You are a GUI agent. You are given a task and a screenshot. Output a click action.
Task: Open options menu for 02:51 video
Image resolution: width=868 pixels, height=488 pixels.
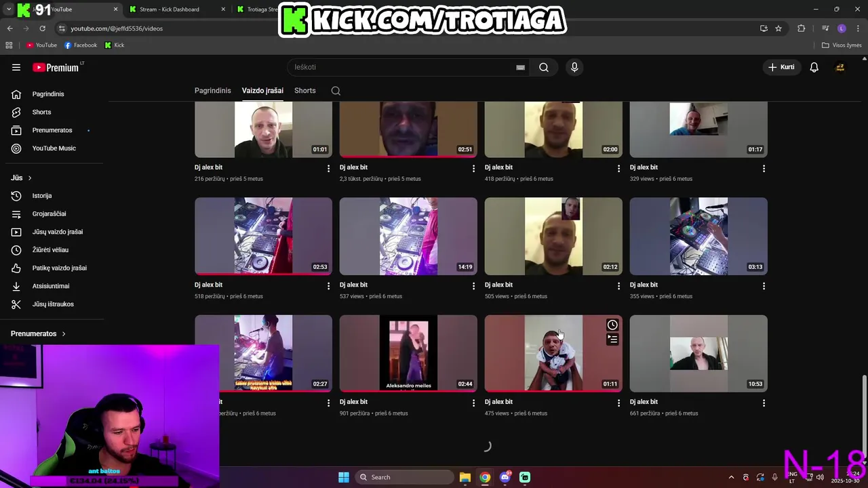point(473,168)
